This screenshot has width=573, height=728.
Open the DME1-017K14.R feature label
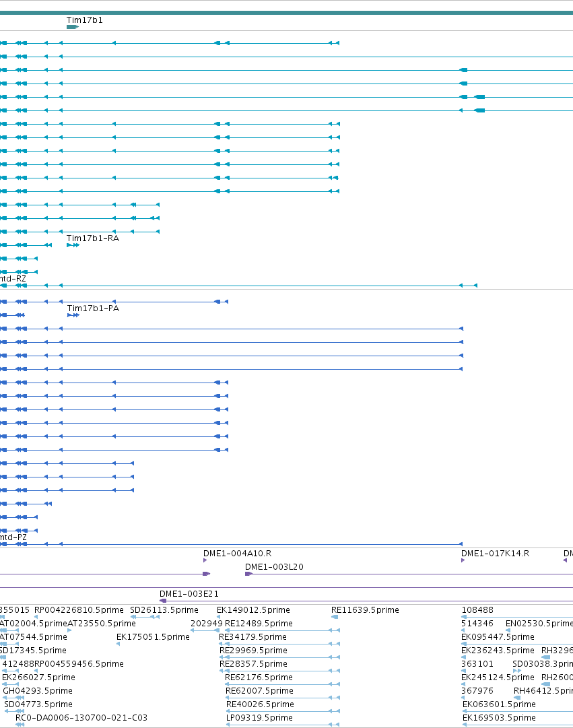tap(495, 554)
